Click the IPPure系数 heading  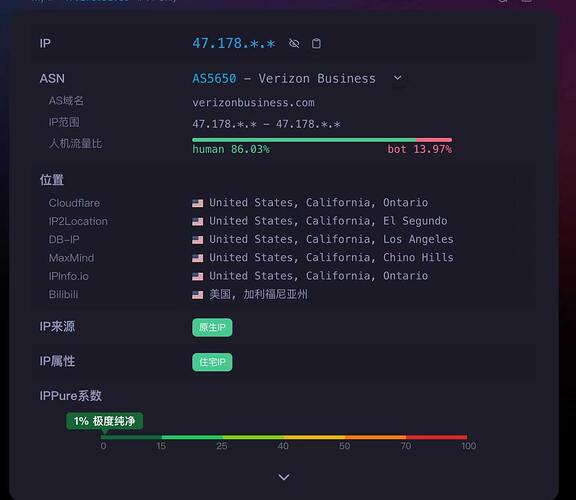(x=71, y=396)
